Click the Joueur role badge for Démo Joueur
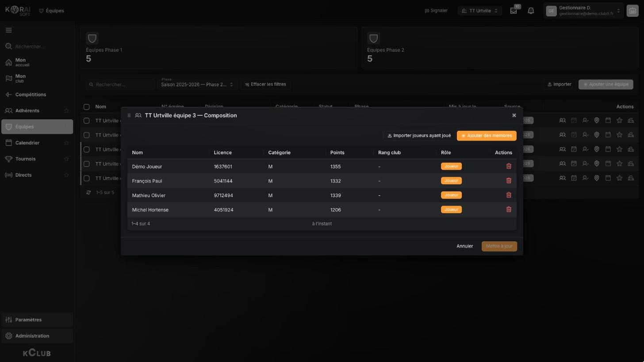 451,166
